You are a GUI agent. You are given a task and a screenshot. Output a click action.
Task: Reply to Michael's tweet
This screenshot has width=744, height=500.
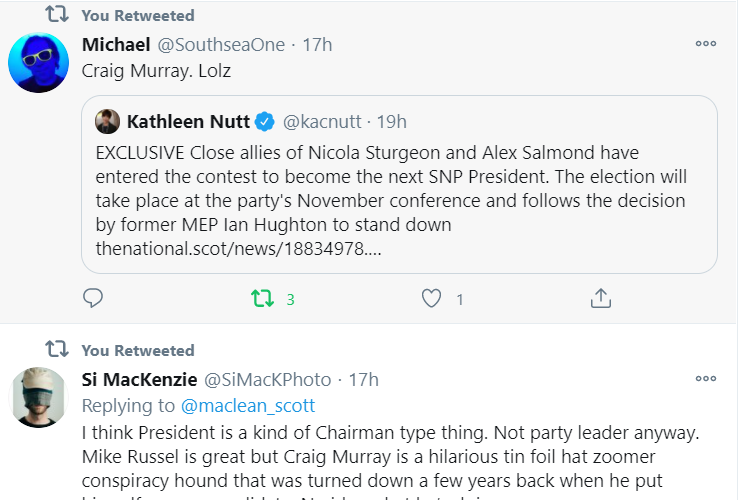(93, 298)
